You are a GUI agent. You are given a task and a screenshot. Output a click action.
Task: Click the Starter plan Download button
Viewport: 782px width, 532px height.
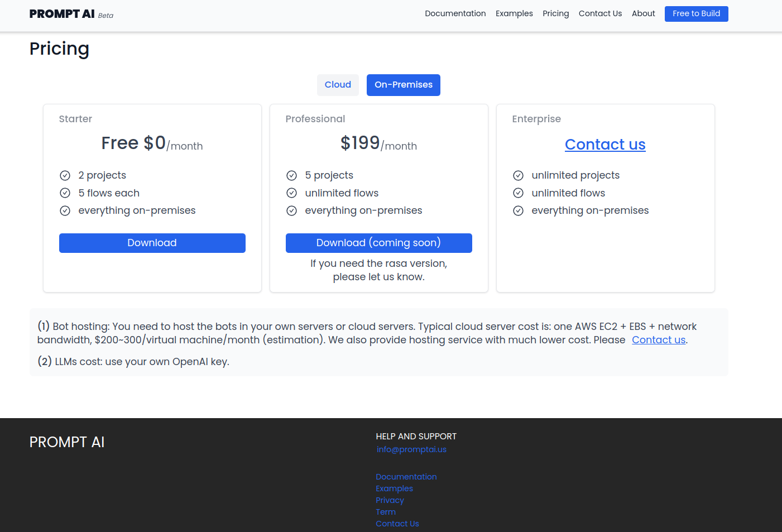click(x=152, y=243)
